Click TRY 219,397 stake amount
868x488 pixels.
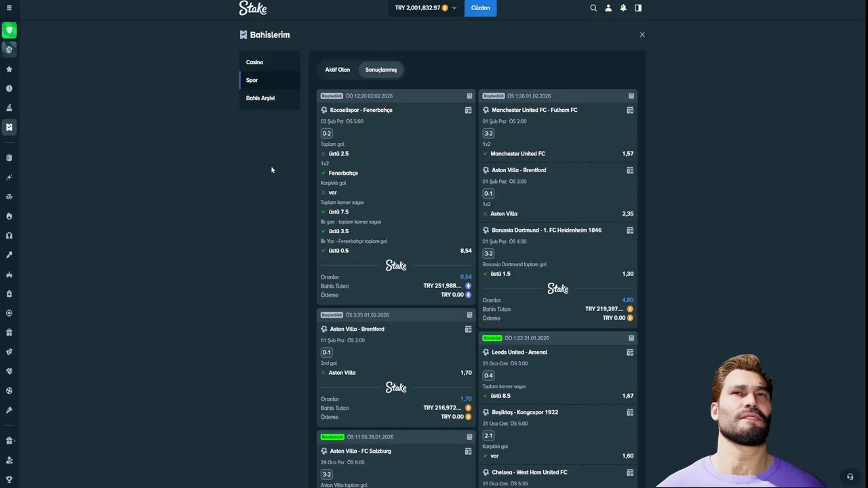pos(604,309)
